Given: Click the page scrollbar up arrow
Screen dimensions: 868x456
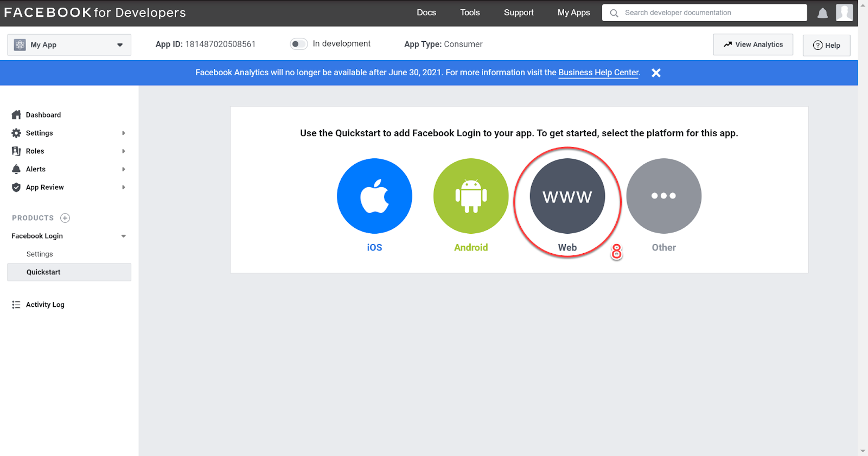Looking at the screenshot, I should (x=863, y=5).
